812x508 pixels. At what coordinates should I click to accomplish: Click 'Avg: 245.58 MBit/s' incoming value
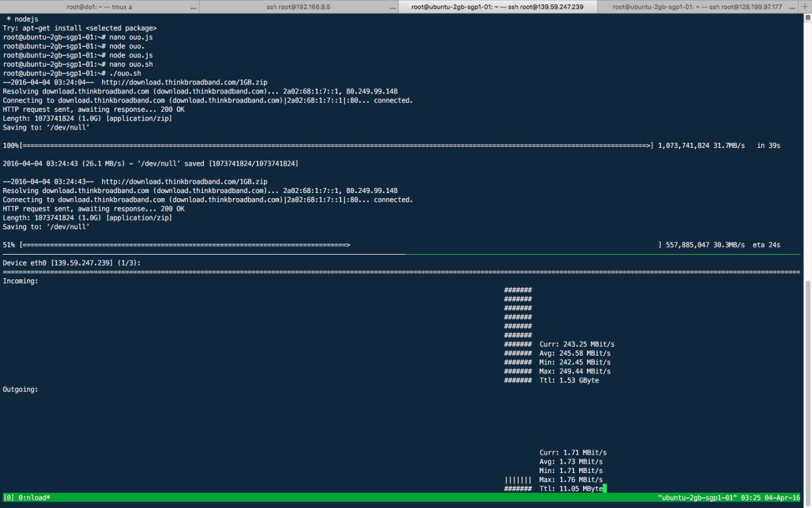click(x=575, y=353)
